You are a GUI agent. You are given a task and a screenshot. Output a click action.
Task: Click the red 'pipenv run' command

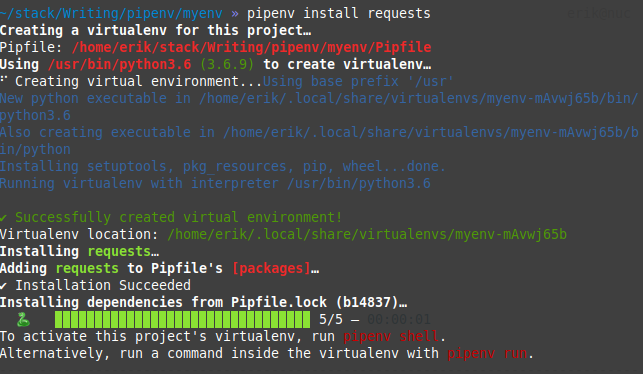[x=487, y=353]
